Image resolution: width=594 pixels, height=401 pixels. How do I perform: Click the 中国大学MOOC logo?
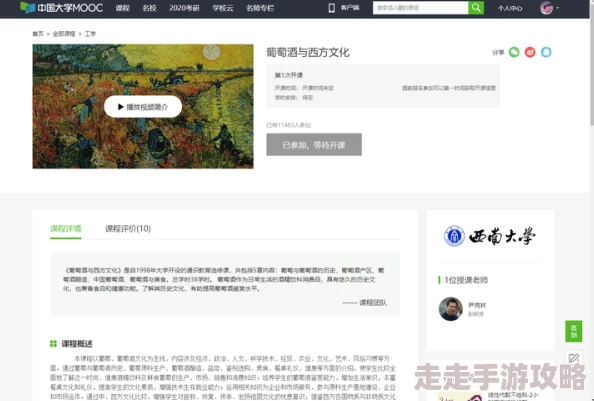(x=61, y=8)
